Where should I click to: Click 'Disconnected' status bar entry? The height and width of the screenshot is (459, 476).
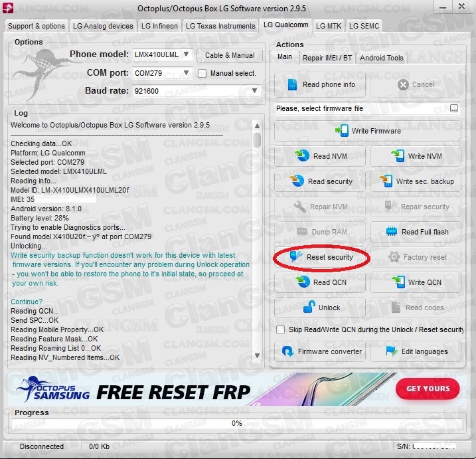[x=42, y=446]
